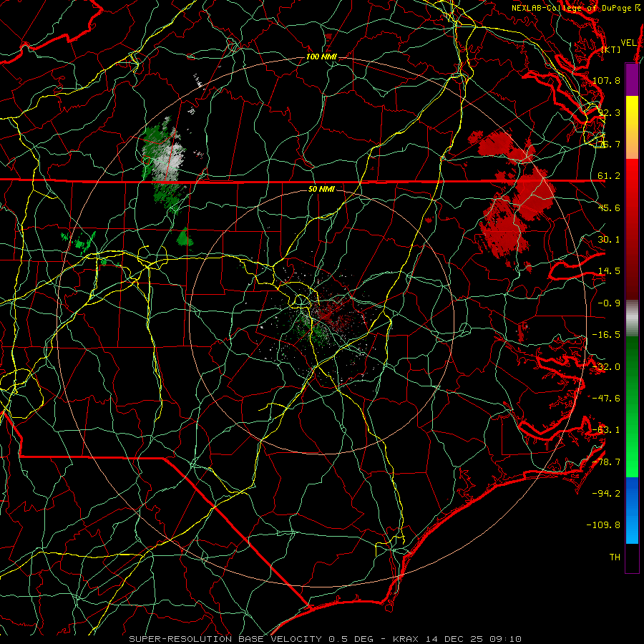Click the Super-Resolution Base Velocity caption text
Image resolution: width=644 pixels, height=644 pixels.
coord(325,639)
